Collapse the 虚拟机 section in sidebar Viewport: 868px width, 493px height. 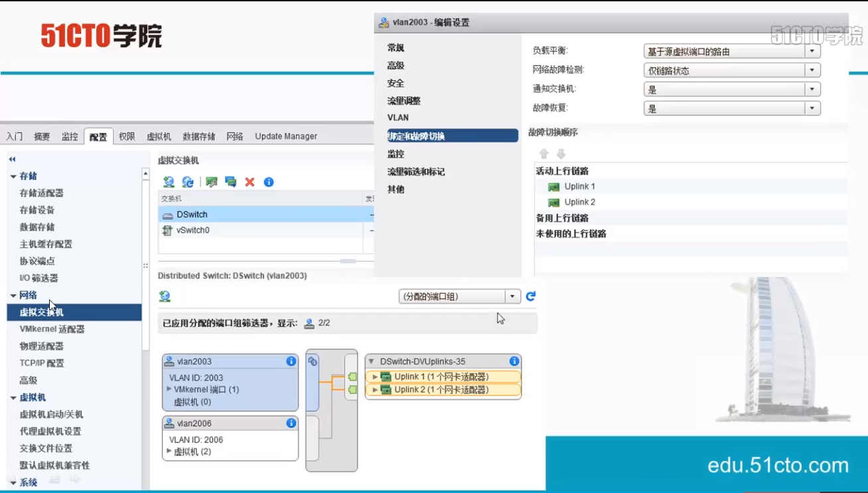(13, 398)
